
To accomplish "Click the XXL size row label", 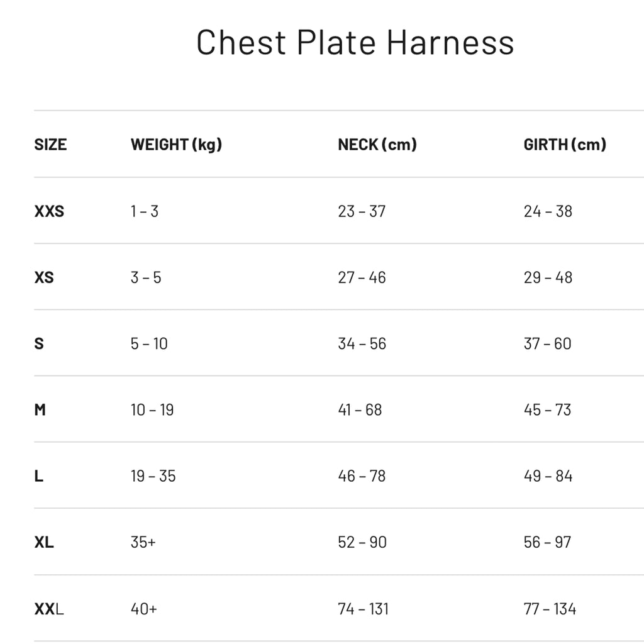I will pos(49,609).
